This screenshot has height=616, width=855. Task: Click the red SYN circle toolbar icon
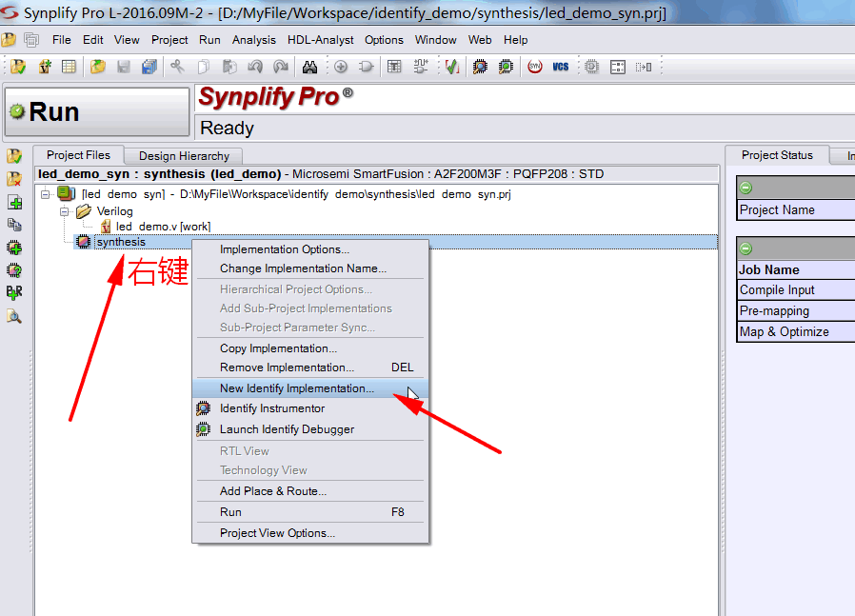click(x=535, y=67)
